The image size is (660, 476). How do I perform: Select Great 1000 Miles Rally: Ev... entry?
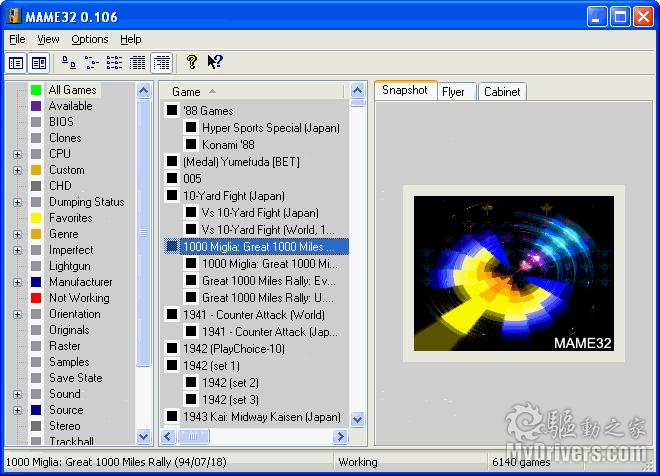pyautogui.click(x=269, y=281)
